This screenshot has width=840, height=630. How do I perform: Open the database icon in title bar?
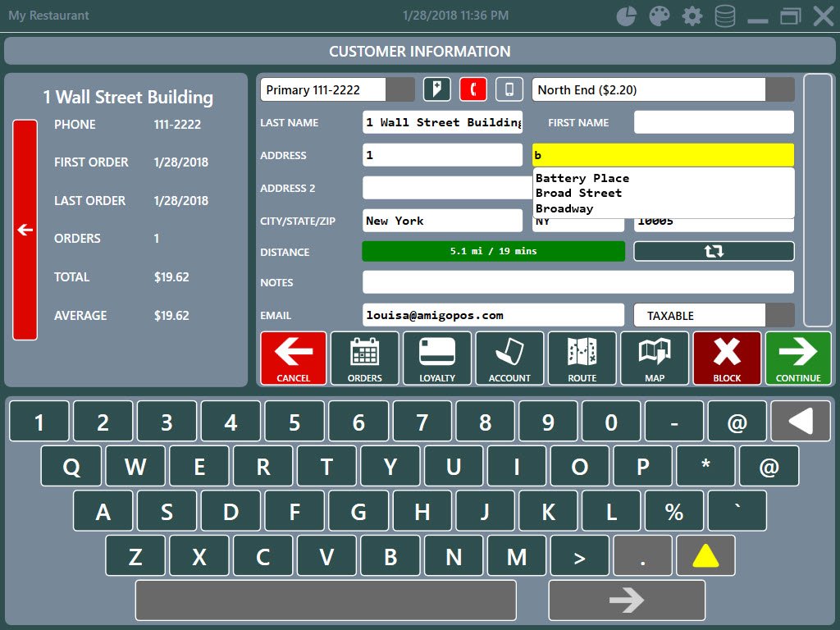click(725, 16)
